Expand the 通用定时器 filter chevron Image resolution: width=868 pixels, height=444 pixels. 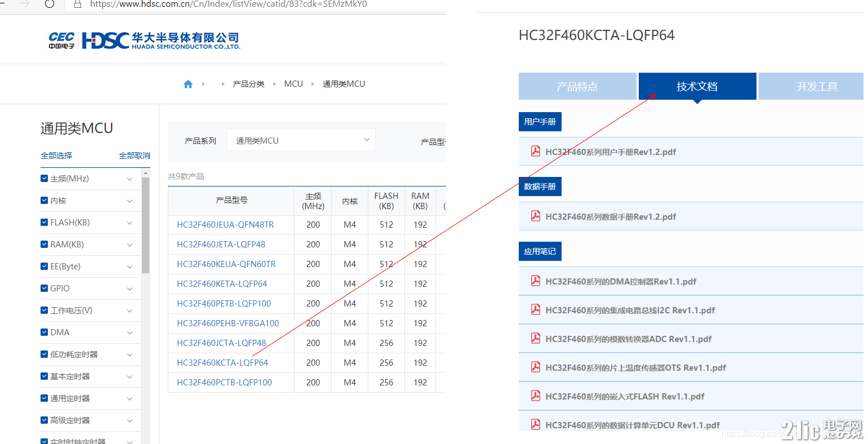[x=130, y=399]
